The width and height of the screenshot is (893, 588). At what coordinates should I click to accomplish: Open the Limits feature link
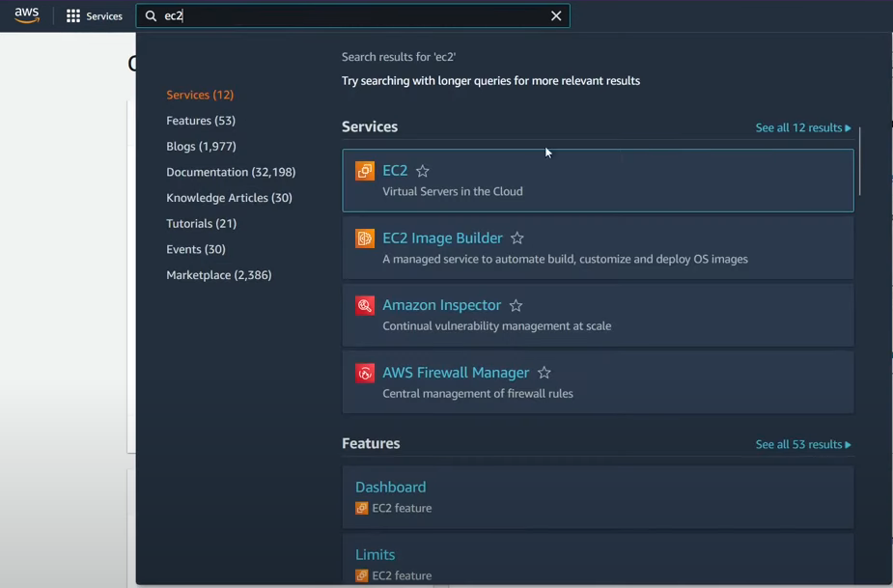(375, 554)
